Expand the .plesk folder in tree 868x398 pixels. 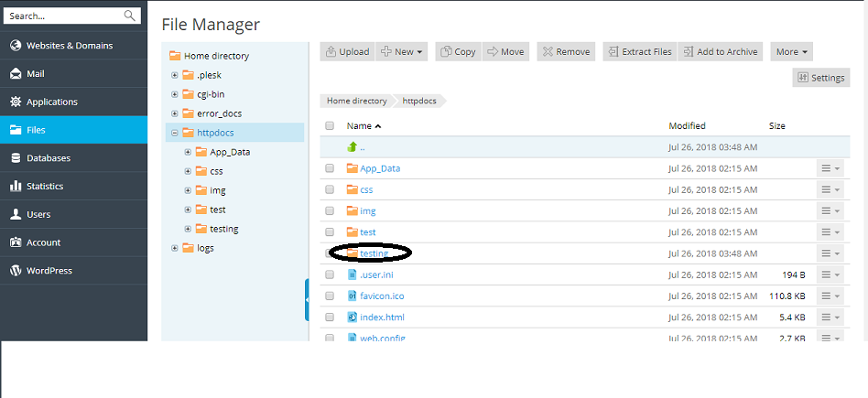(175, 75)
